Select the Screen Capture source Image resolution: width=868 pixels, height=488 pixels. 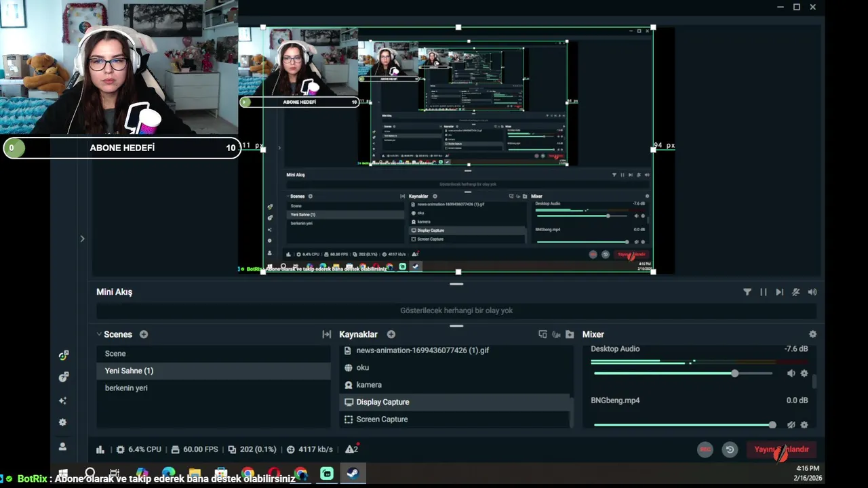click(x=455, y=419)
